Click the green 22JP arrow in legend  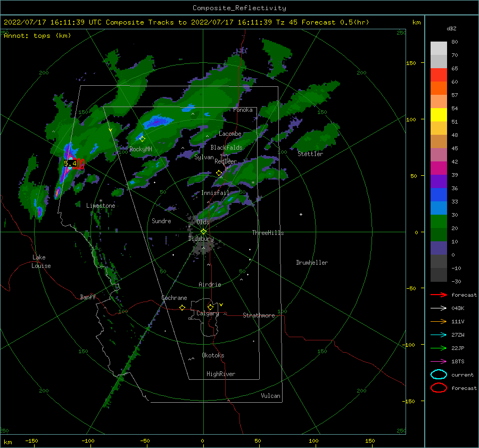pyautogui.click(x=439, y=348)
